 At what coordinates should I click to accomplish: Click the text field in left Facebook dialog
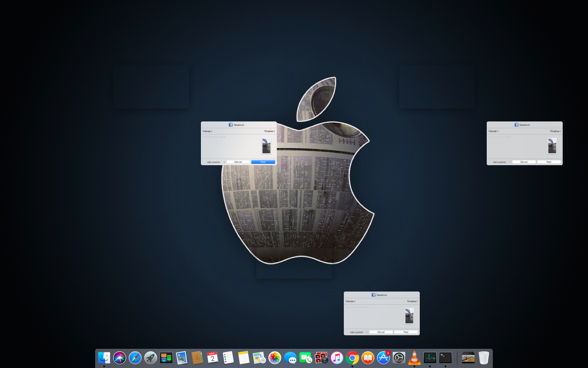pos(231,146)
